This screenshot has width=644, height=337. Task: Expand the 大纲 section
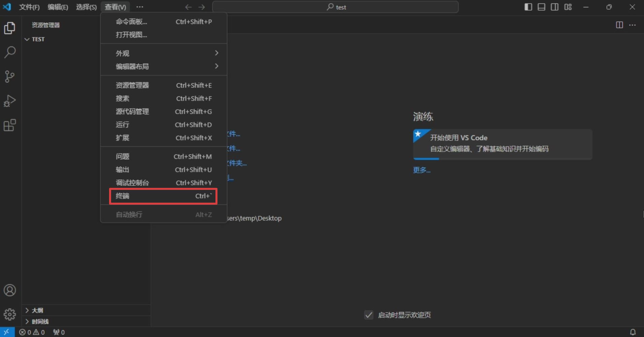(x=37, y=310)
